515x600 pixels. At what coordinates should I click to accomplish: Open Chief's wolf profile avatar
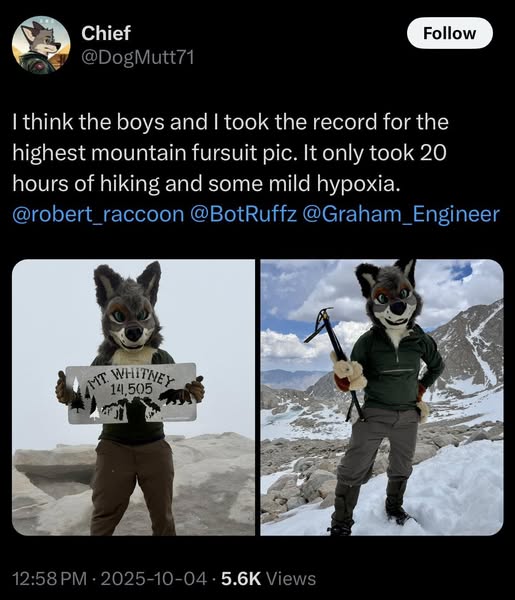(x=41, y=45)
